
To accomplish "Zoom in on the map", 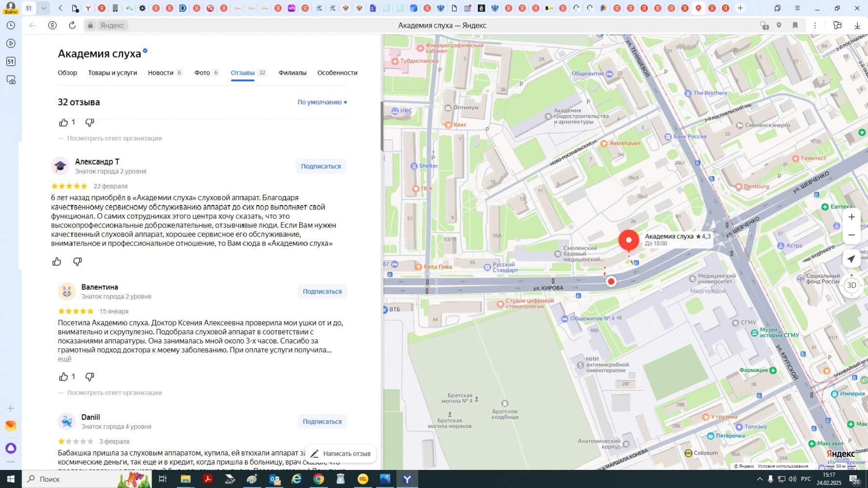I will coord(851,217).
